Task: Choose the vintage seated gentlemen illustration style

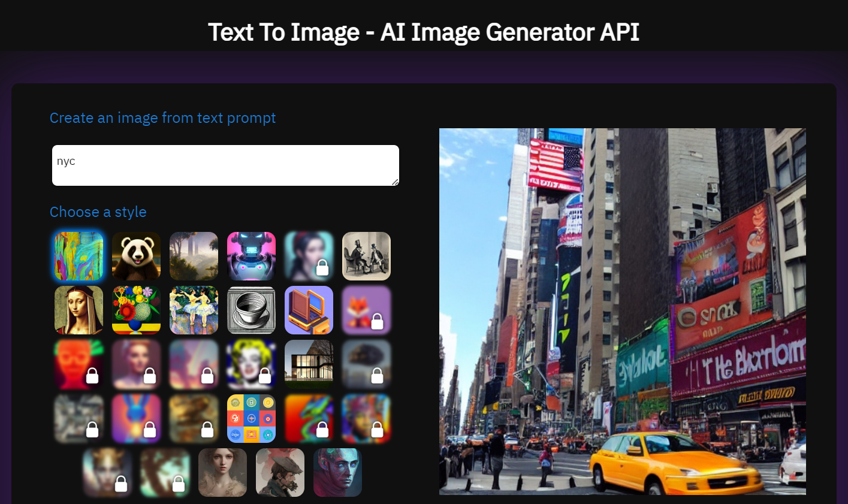Action: [366, 256]
